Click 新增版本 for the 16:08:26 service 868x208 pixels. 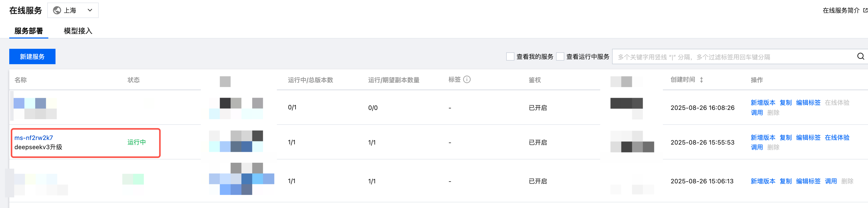coord(763,103)
